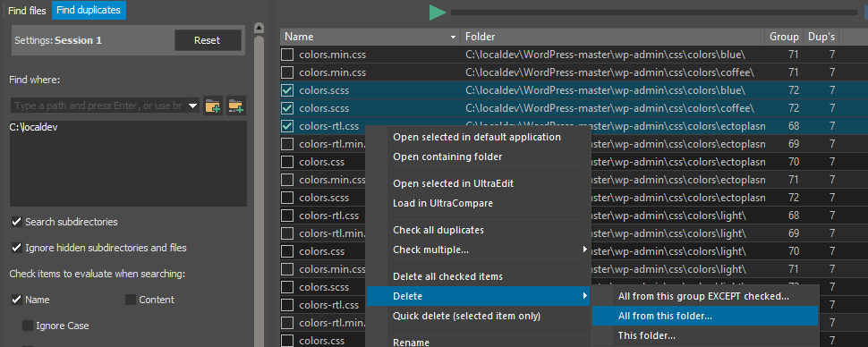The width and height of the screenshot is (868, 347).
Task: Select C:\localdev in the search paths list
Action: click(x=34, y=127)
